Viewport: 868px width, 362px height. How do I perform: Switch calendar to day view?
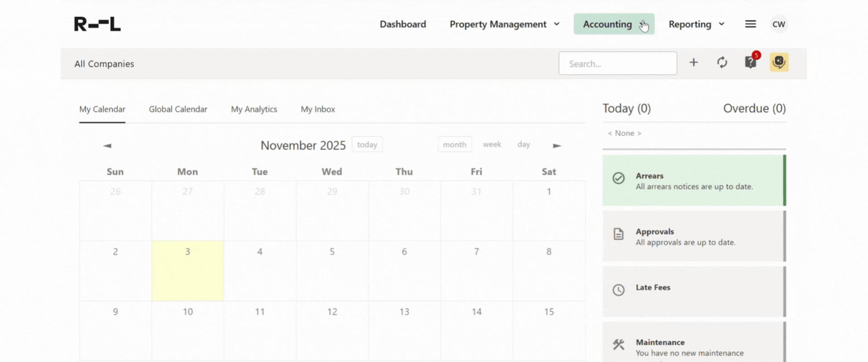(524, 144)
